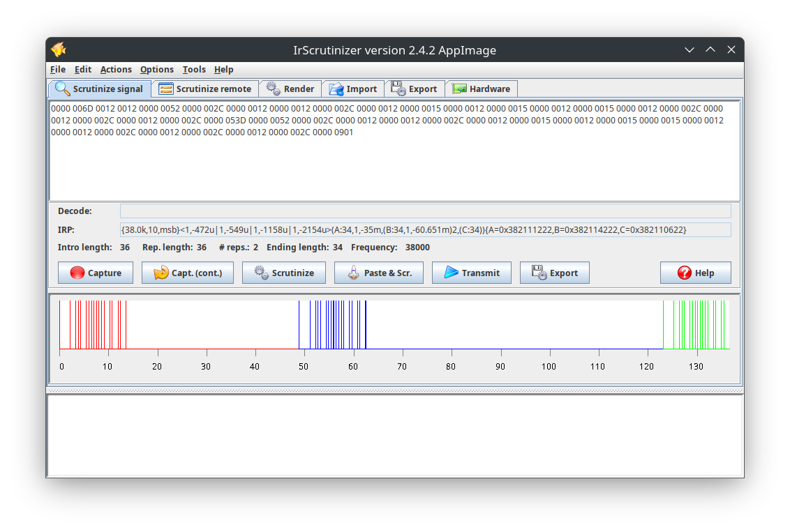Open the Actions menu
Image resolution: width=790 pixels, height=532 pixels.
point(116,70)
